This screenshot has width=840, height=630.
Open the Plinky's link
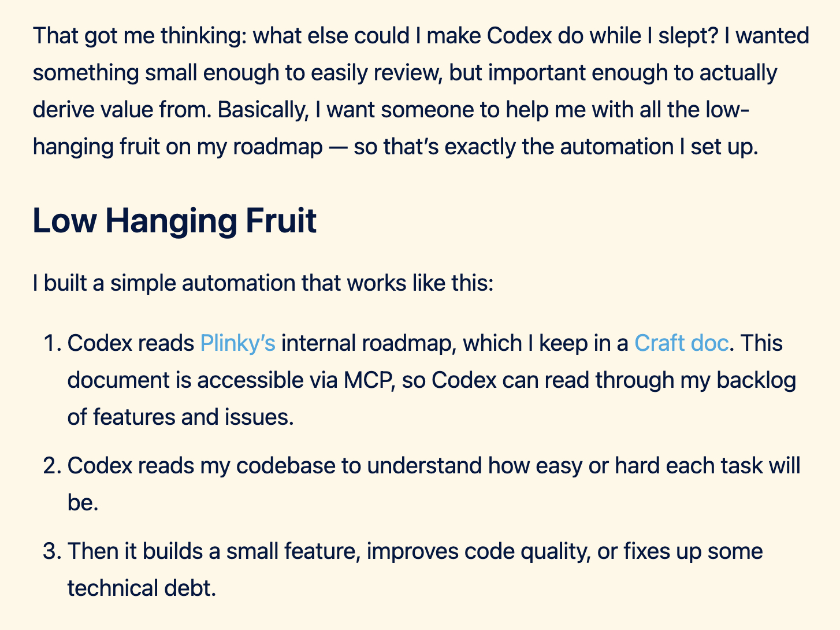237,343
